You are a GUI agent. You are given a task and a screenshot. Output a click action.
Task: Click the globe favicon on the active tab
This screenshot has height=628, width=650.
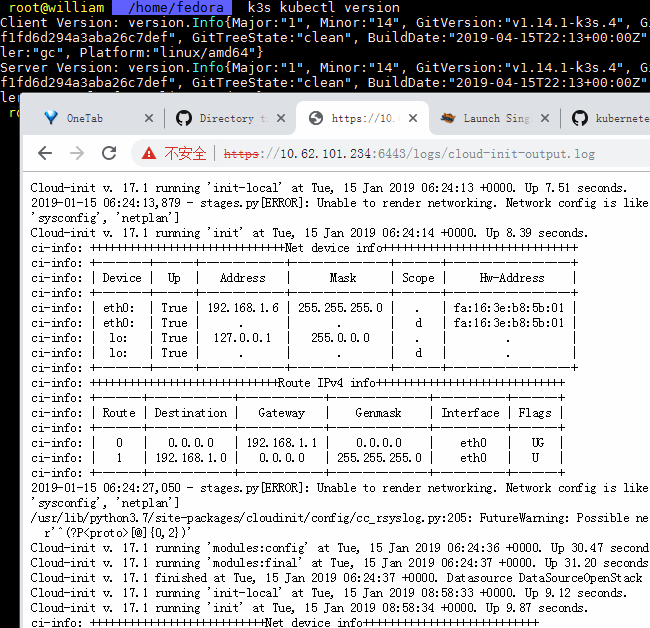316,118
